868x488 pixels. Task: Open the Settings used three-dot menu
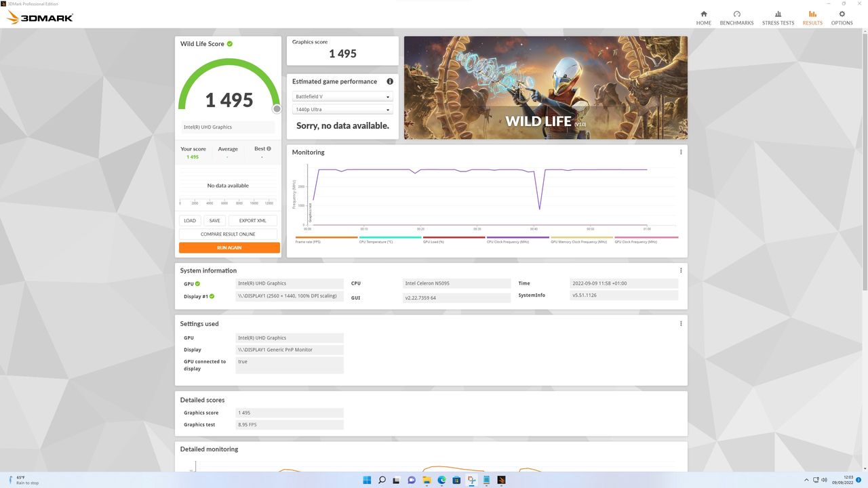point(681,324)
